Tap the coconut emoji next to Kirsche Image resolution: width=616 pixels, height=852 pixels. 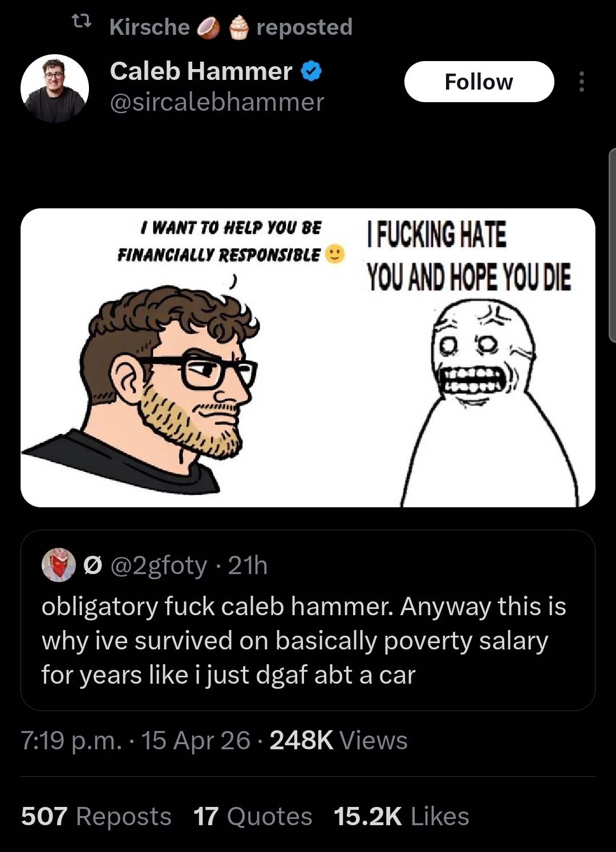tap(208, 27)
